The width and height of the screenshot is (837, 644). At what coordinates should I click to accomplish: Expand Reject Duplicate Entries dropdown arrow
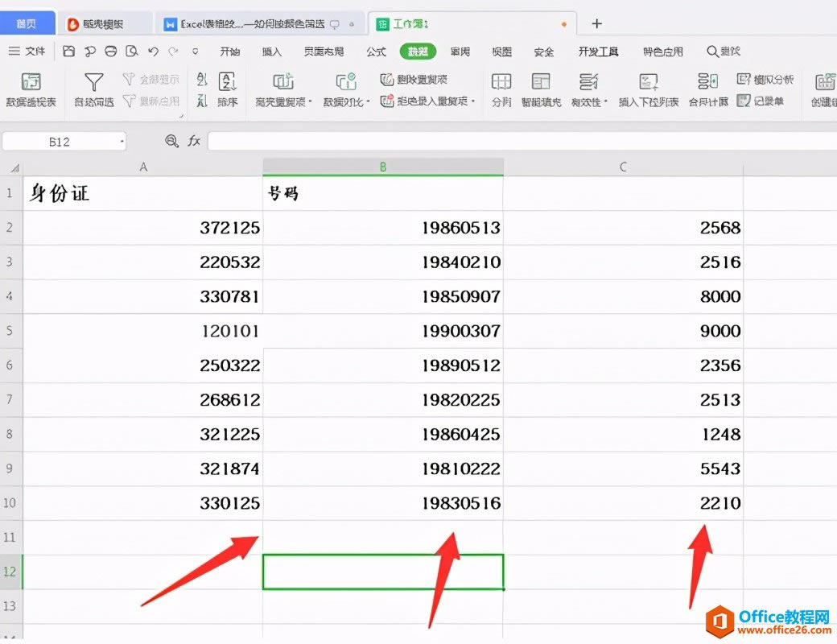click(x=473, y=101)
